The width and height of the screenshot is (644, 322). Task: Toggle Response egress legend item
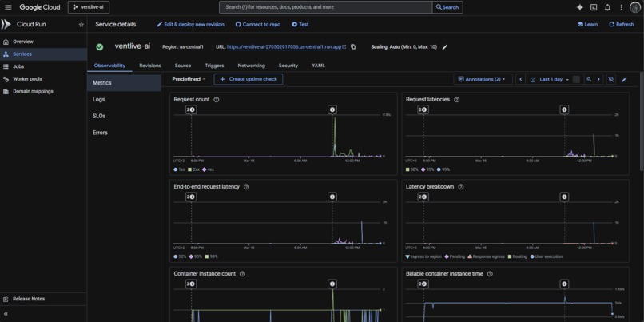(487, 256)
